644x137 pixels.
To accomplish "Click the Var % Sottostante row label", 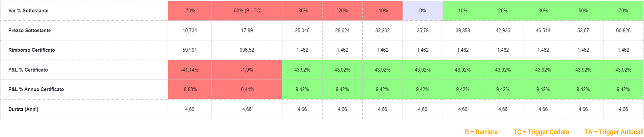I will pyautogui.click(x=28, y=11).
